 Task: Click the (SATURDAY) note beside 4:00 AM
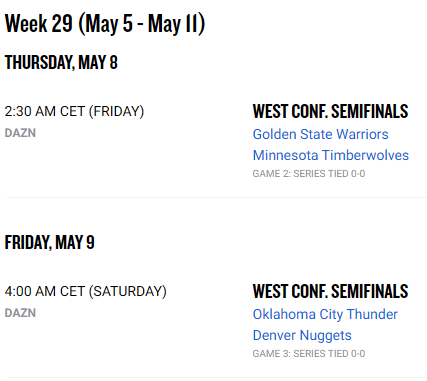pos(127,291)
